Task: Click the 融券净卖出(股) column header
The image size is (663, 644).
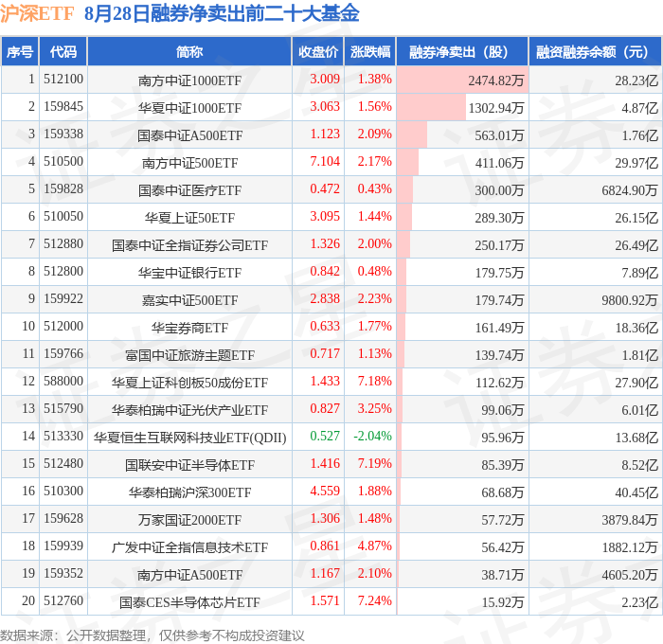Action: [462, 51]
